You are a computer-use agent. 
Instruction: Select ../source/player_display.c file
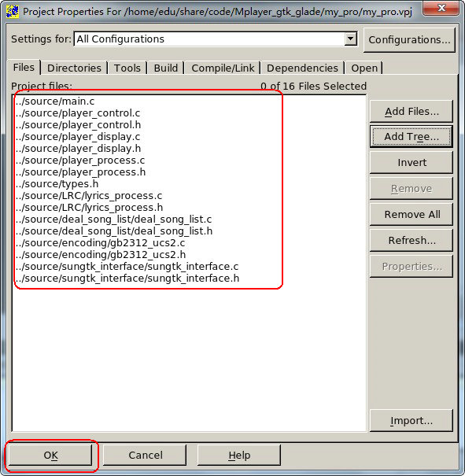(x=78, y=137)
